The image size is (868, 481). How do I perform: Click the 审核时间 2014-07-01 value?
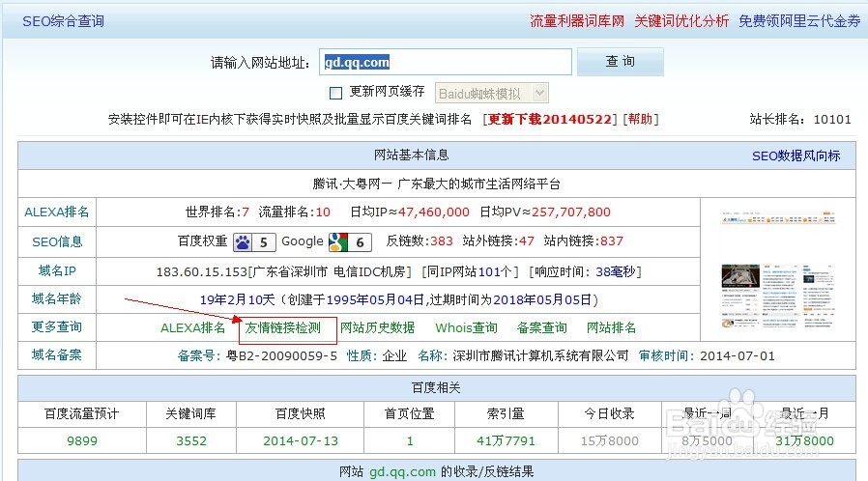[738, 355]
